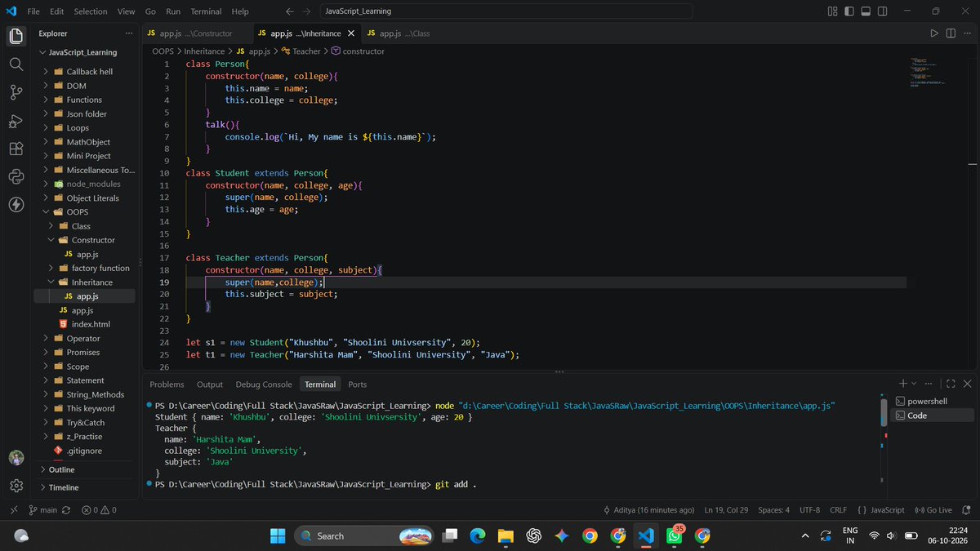
Task: Open the Python activity bar icon
Action: [16, 176]
